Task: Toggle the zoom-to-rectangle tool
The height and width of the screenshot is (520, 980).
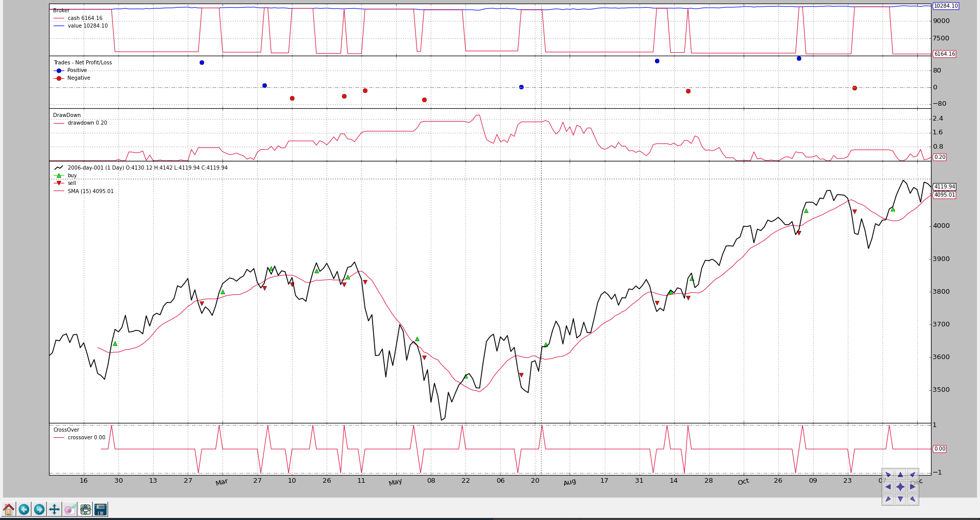Action: tap(70, 509)
